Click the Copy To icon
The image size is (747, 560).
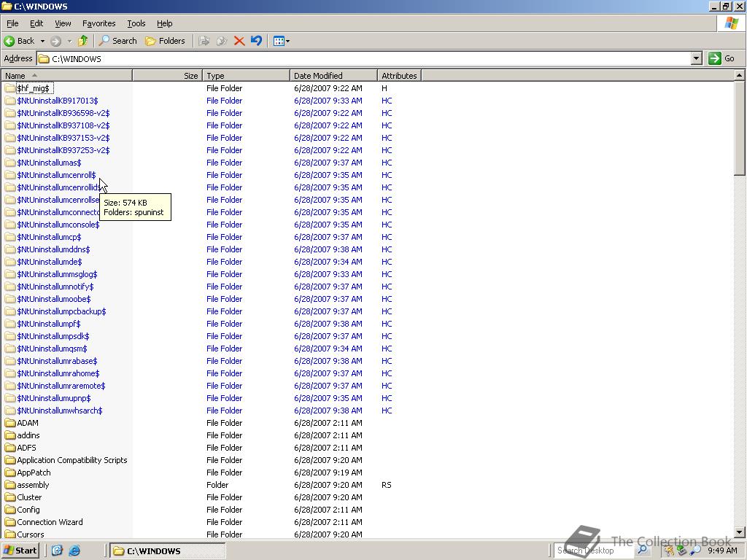(222, 41)
